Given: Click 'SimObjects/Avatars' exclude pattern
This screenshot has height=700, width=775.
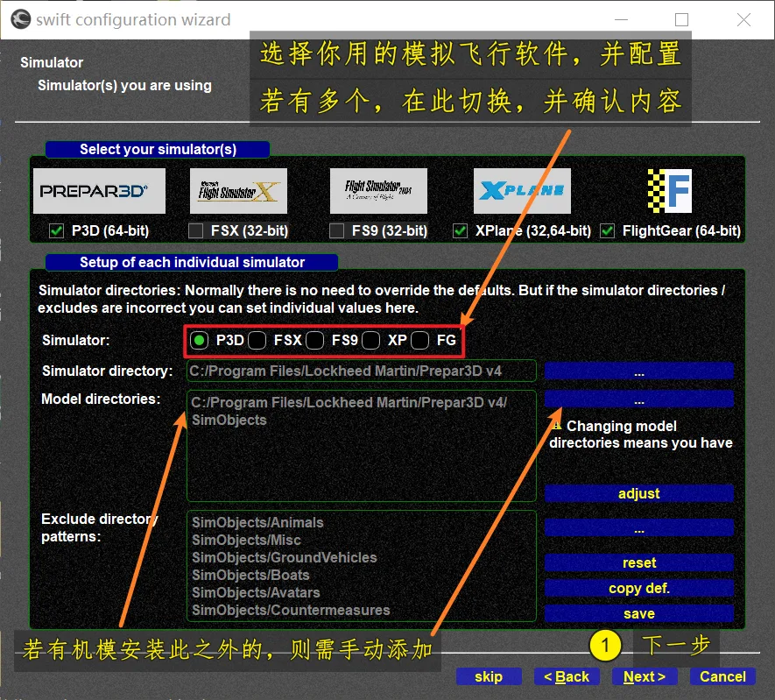Looking at the screenshot, I should [x=256, y=593].
